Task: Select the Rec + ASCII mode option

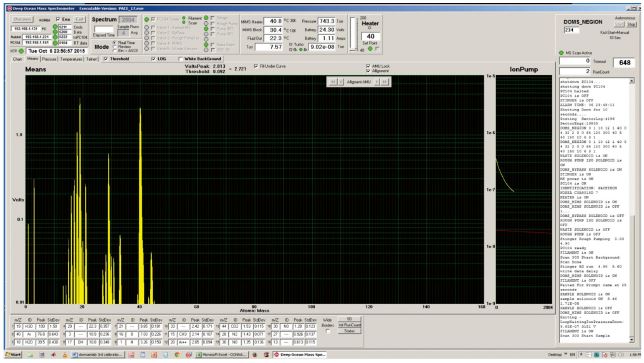Action: tap(115, 50)
